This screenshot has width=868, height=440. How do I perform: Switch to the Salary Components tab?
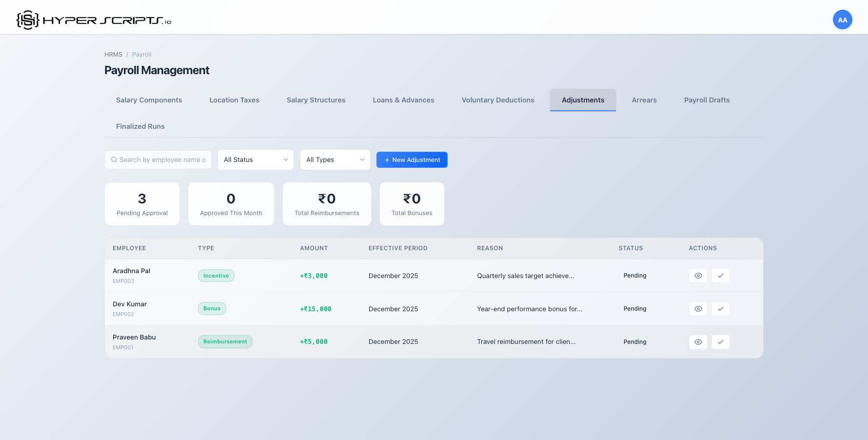(x=149, y=100)
